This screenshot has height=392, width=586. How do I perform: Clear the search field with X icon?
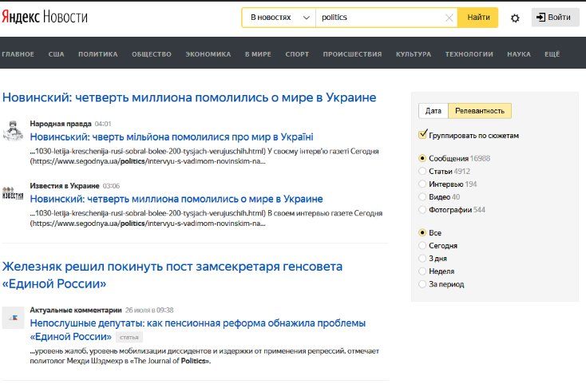tap(449, 18)
